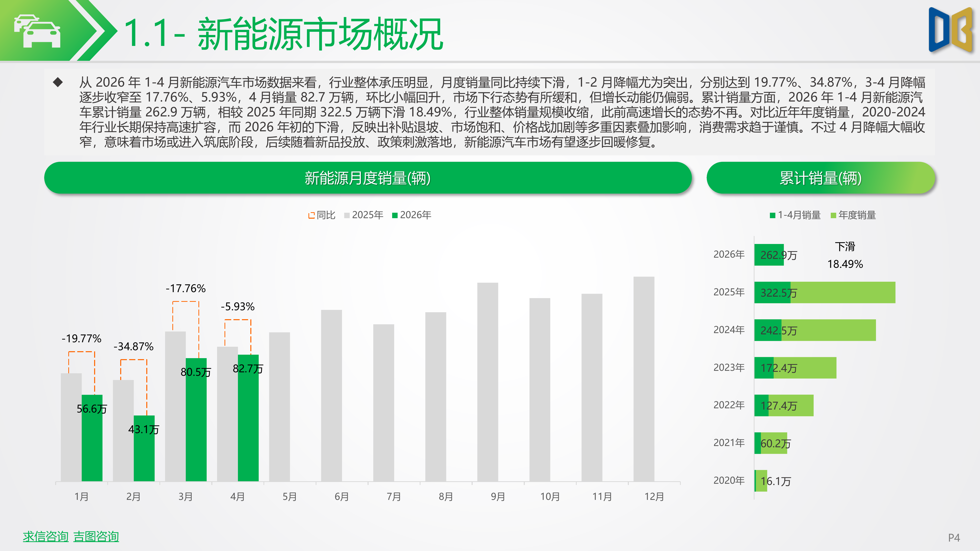Viewport: 980px width, 551px height.
Task: Click the 12月 axis label
Action: tap(654, 497)
